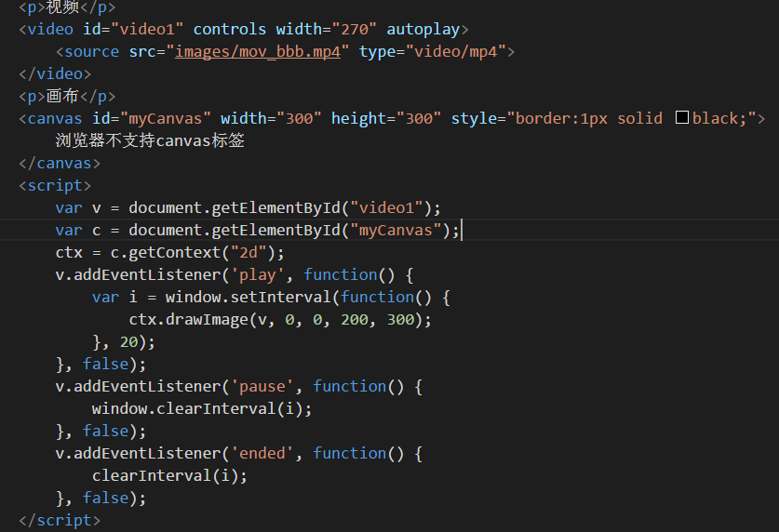The image size is (779, 532).
Task: Click the closing </canvas> tag
Action: [x=60, y=164]
